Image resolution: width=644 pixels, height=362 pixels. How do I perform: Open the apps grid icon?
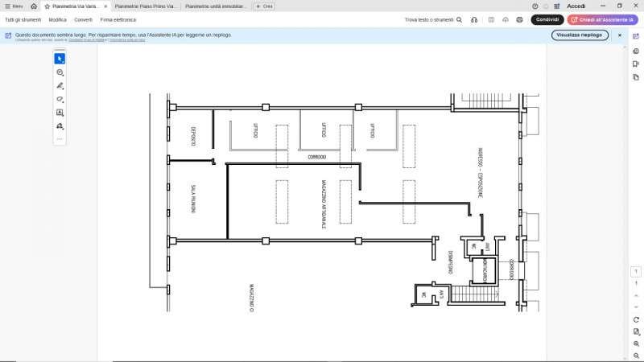[557, 6]
